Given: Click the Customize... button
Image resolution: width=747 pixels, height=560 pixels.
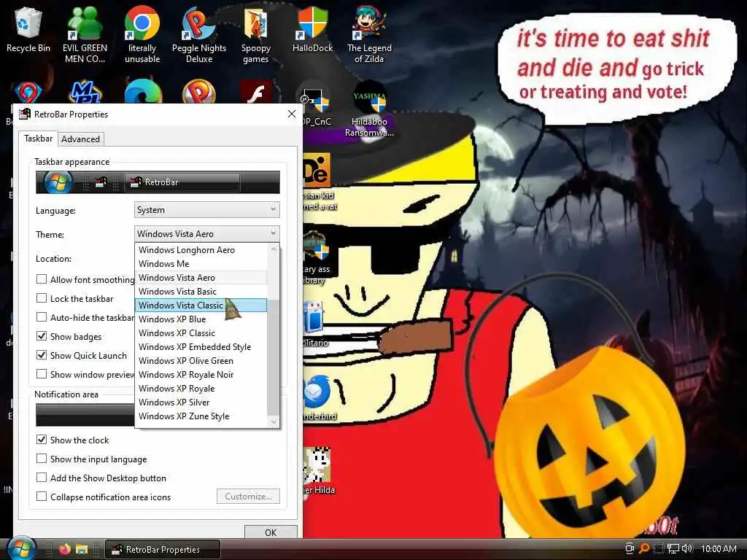Looking at the screenshot, I should pos(248,496).
